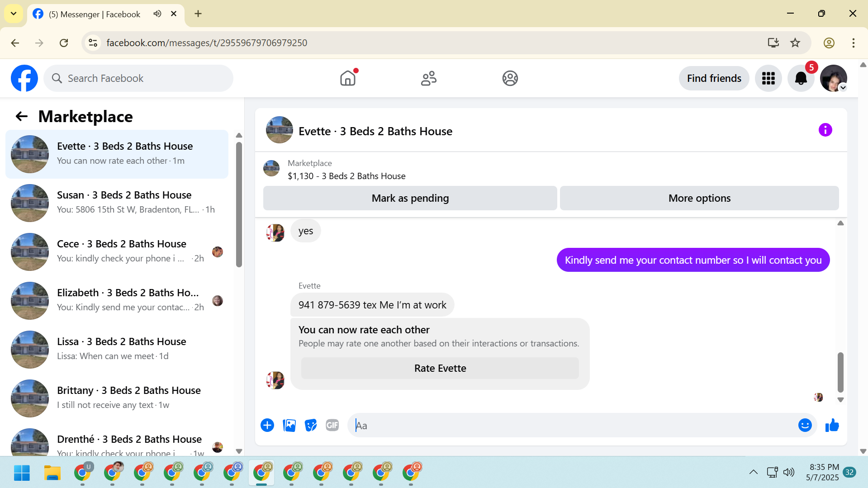The height and width of the screenshot is (488, 868).
Task: Choose a GIF icon
Action: coord(332,425)
